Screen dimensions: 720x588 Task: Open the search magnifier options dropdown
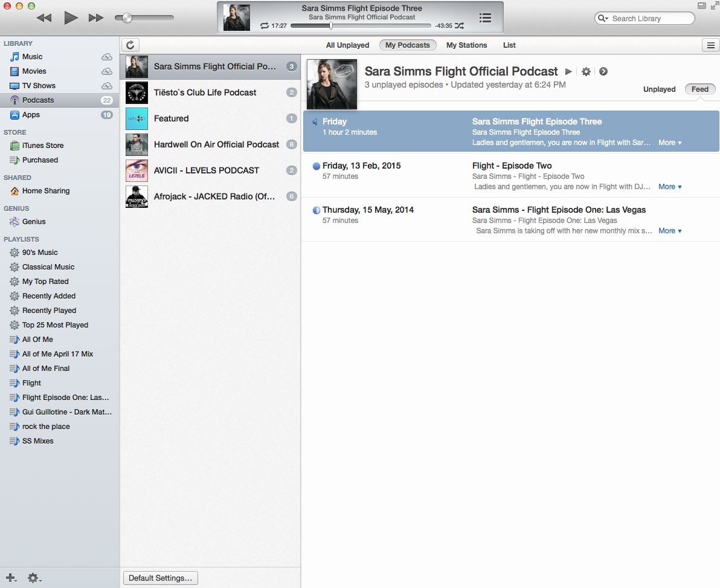pos(603,18)
